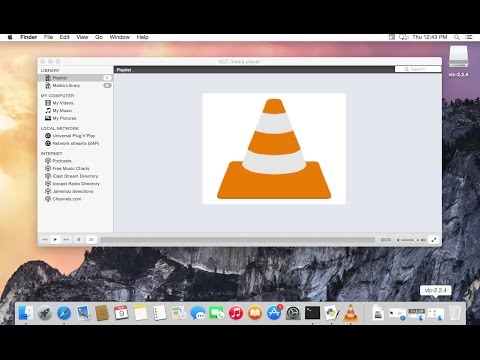Adjust the VLC volume slider

pyautogui.click(x=409, y=240)
